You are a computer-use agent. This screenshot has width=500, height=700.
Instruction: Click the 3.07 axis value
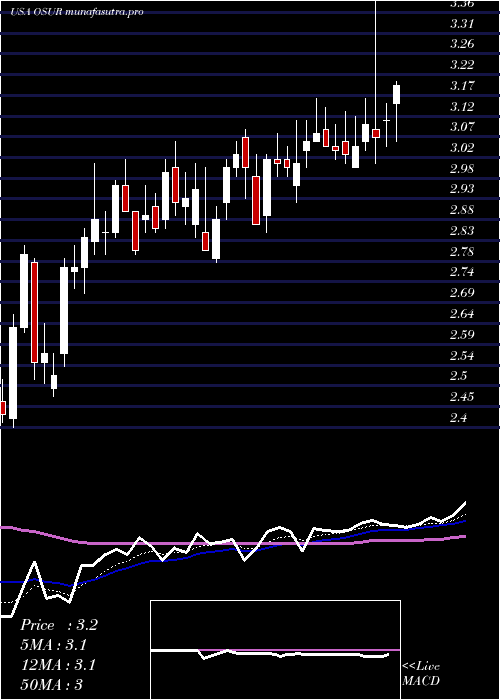coord(462,127)
